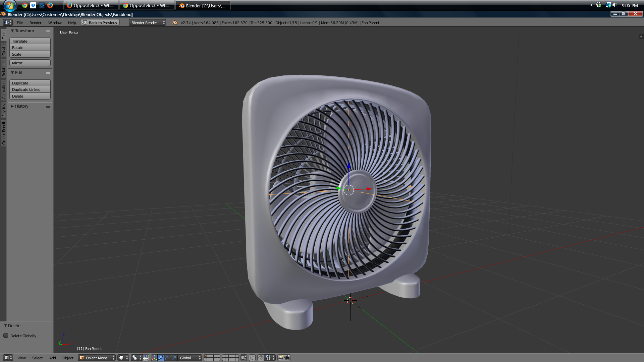Open the Add menu in 3D header

[53, 358]
